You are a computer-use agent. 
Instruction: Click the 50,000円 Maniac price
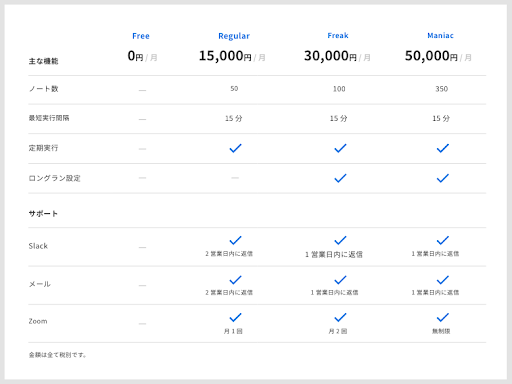[431, 56]
